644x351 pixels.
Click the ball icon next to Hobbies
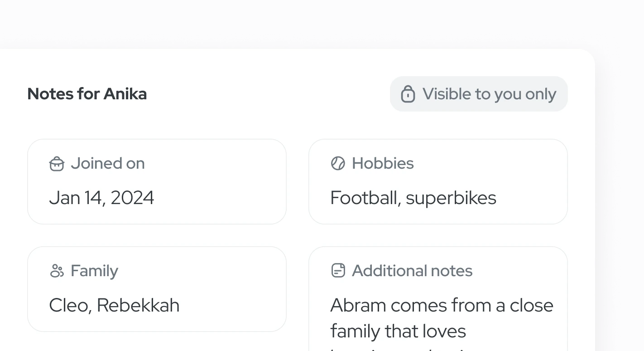[338, 163]
